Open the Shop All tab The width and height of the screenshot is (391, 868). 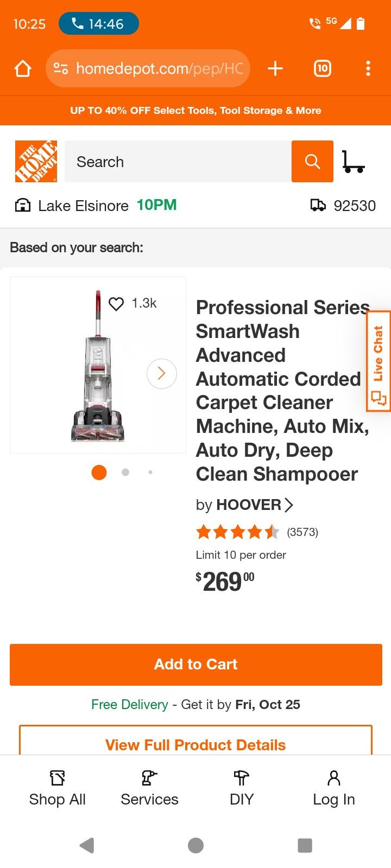[58, 788]
